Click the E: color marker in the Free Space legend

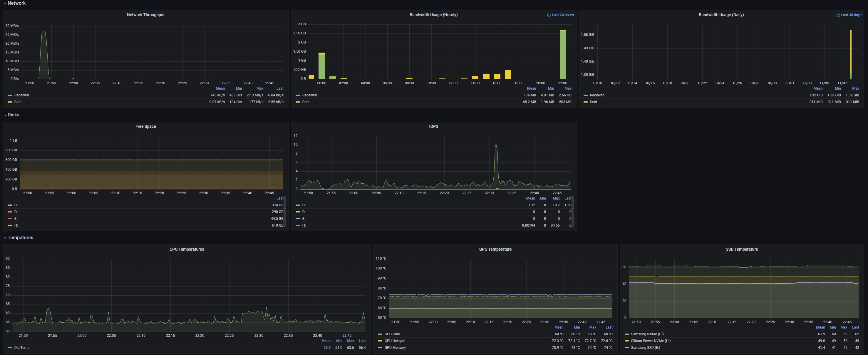[x=10, y=218]
